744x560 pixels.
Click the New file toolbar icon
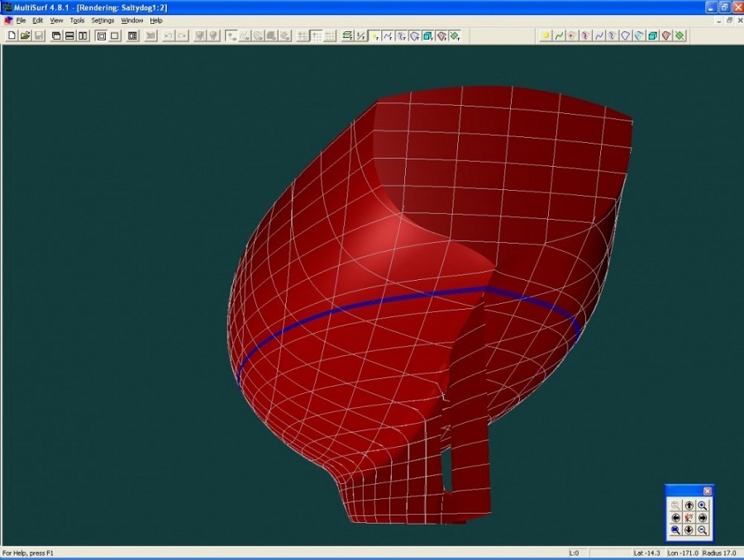pyautogui.click(x=12, y=36)
